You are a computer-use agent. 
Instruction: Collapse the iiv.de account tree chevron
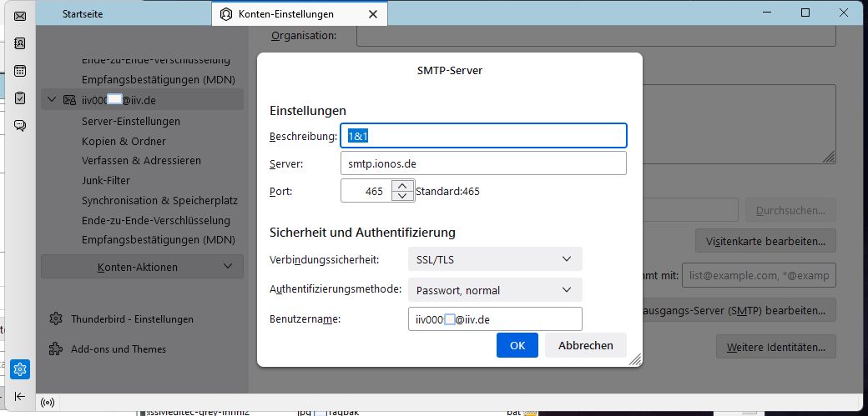52,100
